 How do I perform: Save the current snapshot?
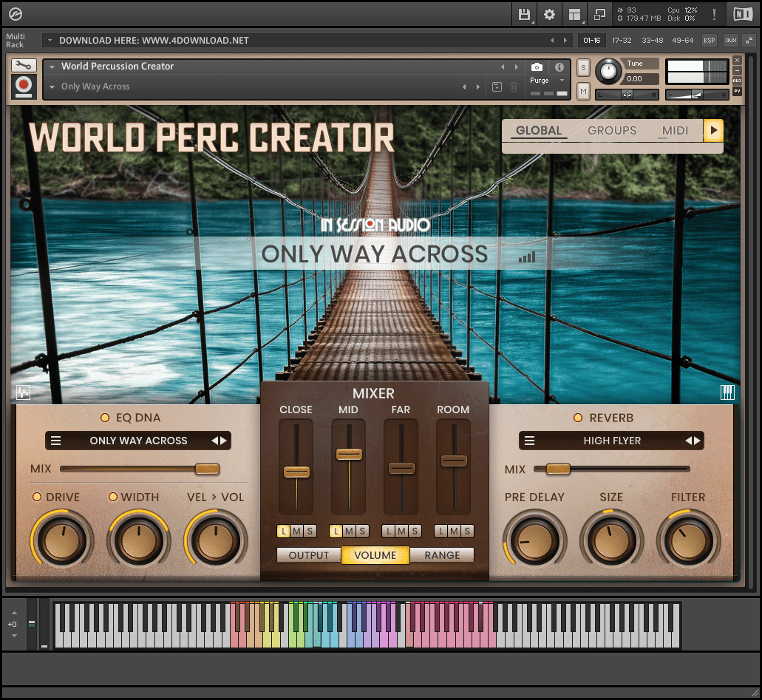pos(497,86)
